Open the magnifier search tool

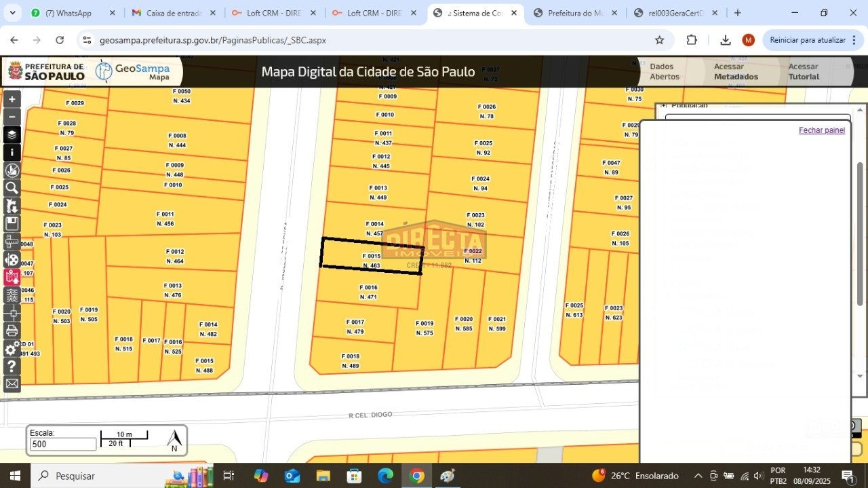pyautogui.click(x=12, y=188)
